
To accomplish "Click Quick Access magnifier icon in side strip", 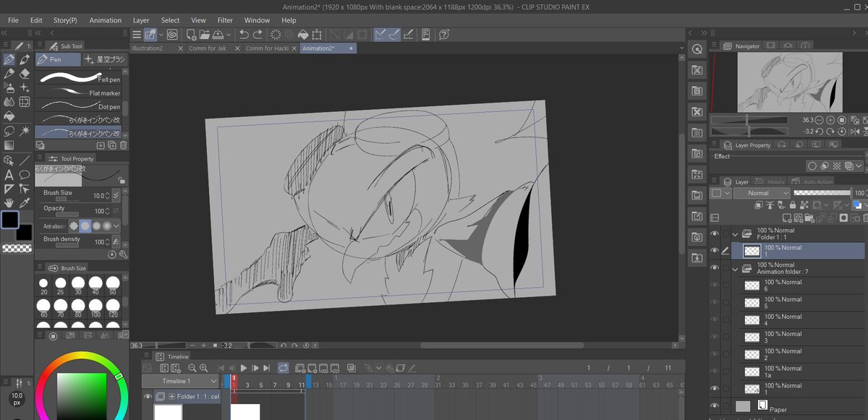I will (x=697, y=49).
